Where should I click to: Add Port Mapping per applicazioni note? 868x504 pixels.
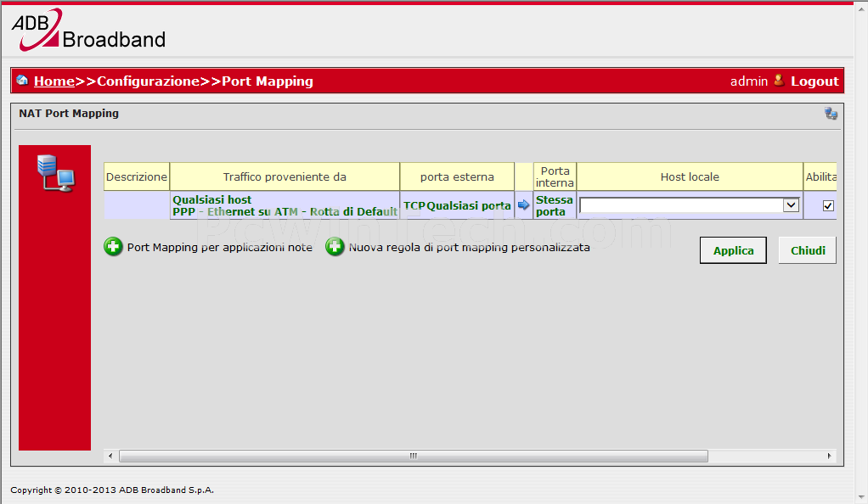(113, 247)
